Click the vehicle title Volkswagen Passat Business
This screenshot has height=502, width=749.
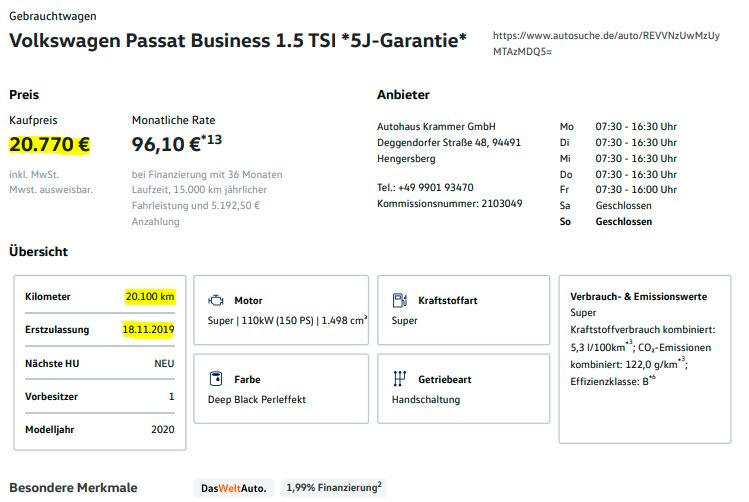pos(237,41)
